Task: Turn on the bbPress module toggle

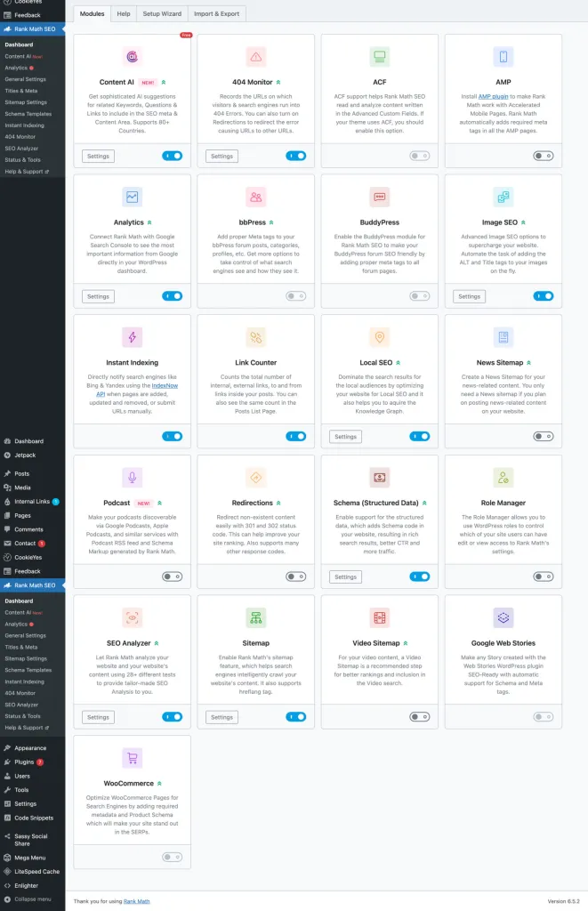Action: click(295, 296)
